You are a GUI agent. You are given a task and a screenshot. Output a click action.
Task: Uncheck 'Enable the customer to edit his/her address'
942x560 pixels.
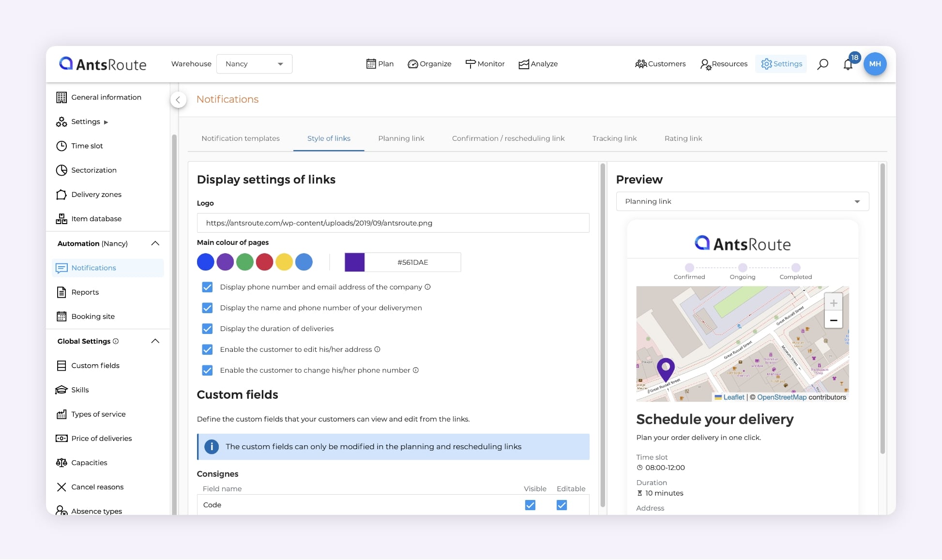pos(207,349)
